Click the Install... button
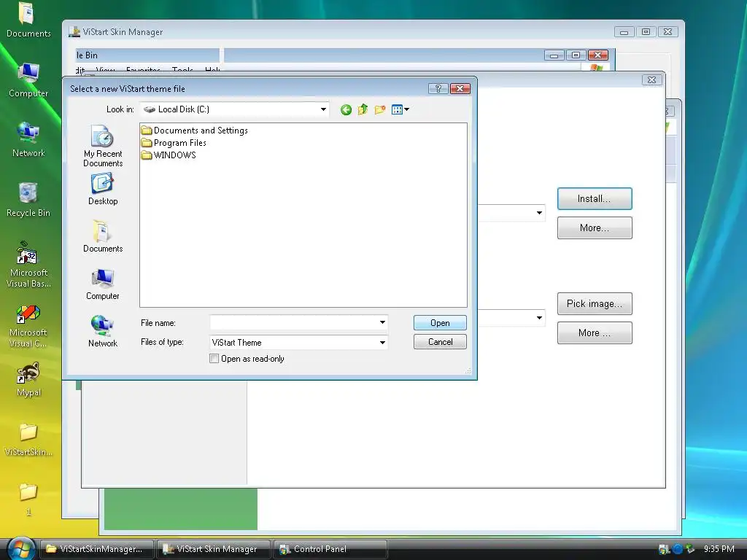The width and height of the screenshot is (747, 560). coord(595,198)
